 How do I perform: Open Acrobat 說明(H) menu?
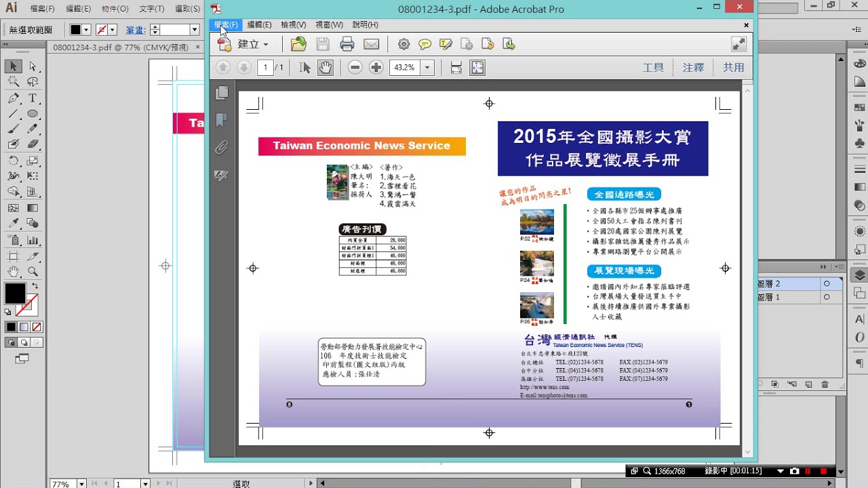click(365, 24)
